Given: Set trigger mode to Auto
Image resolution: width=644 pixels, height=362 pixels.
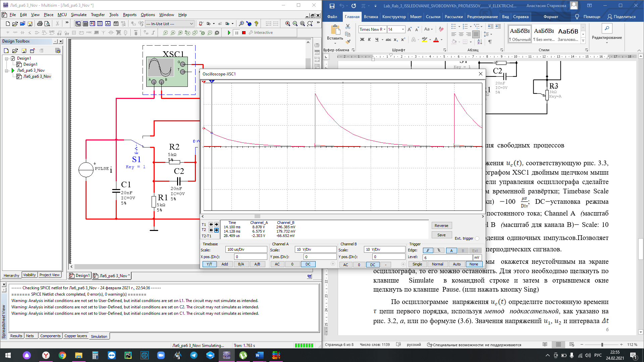Looking at the screenshot, I should coord(457,264).
